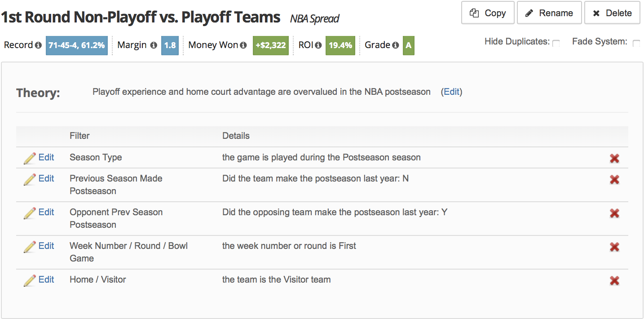Screen dimensions: 644x319
Task: Toggle the Fade System checkbox
Action: pos(636,43)
